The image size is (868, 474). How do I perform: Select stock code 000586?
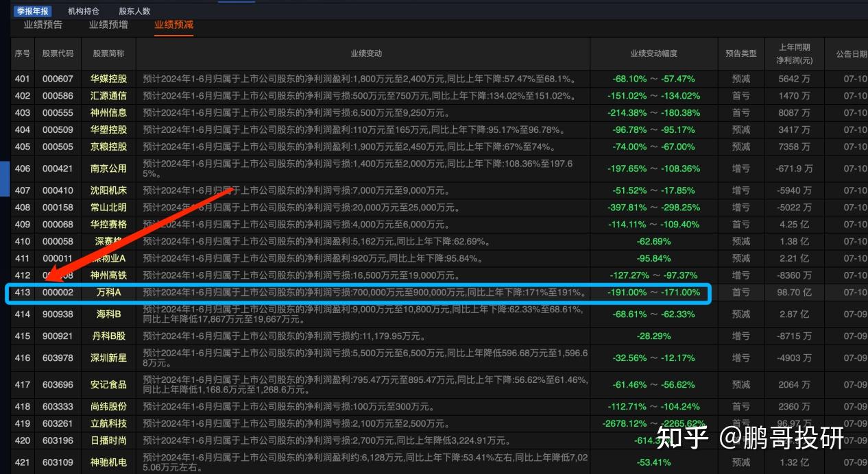(58, 96)
